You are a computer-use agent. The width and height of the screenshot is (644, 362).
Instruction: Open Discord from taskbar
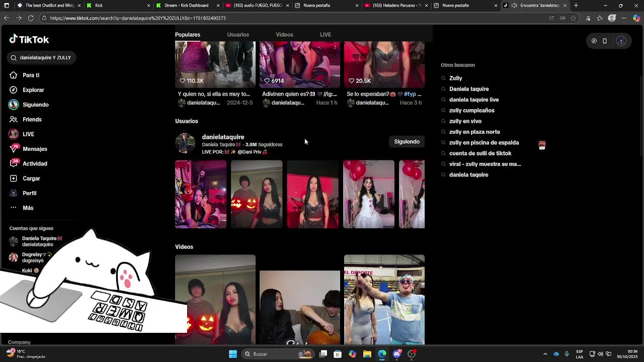tap(397, 354)
